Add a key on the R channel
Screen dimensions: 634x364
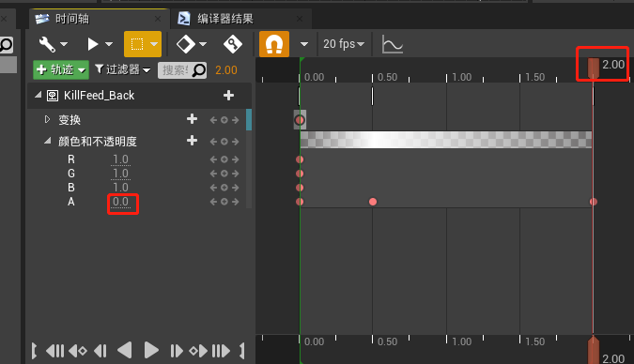tap(224, 159)
